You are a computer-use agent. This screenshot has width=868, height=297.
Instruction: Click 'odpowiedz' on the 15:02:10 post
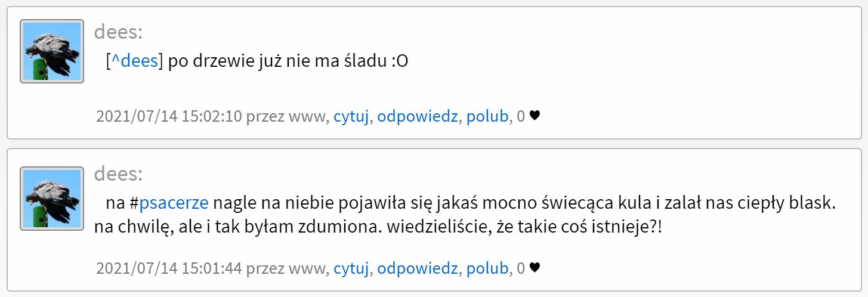coord(418,116)
